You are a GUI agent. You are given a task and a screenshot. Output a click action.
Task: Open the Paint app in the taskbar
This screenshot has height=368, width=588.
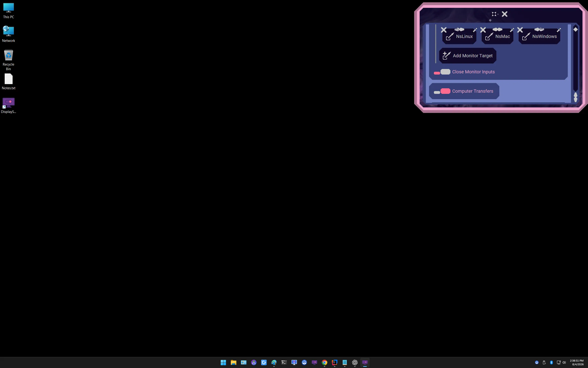(274, 362)
